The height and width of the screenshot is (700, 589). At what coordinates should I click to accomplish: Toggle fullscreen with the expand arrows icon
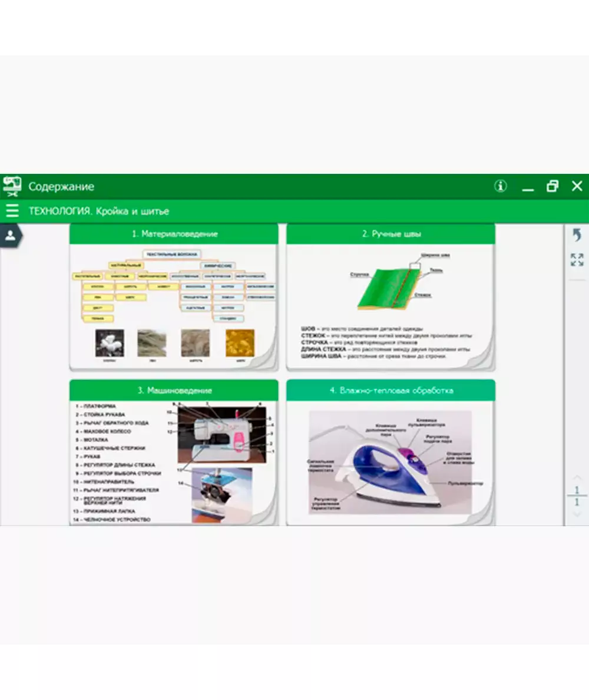click(577, 259)
